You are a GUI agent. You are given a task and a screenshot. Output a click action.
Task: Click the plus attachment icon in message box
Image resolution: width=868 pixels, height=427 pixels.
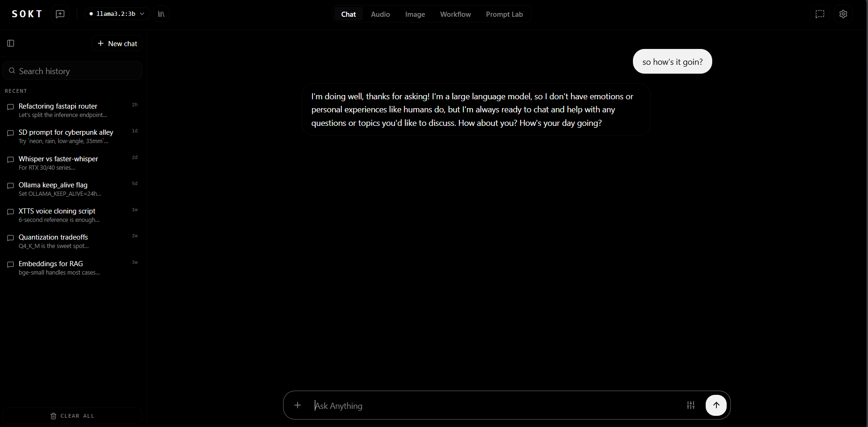(298, 405)
